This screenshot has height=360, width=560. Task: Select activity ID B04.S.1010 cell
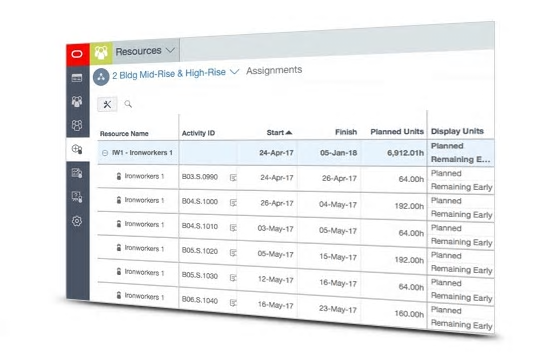point(200,226)
